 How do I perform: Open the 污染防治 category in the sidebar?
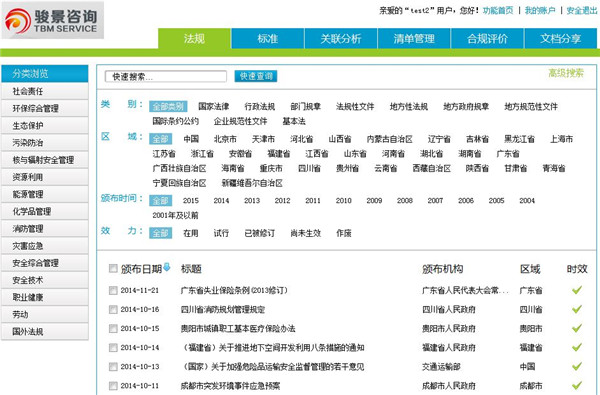pyautogui.click(x=45, y=143)
